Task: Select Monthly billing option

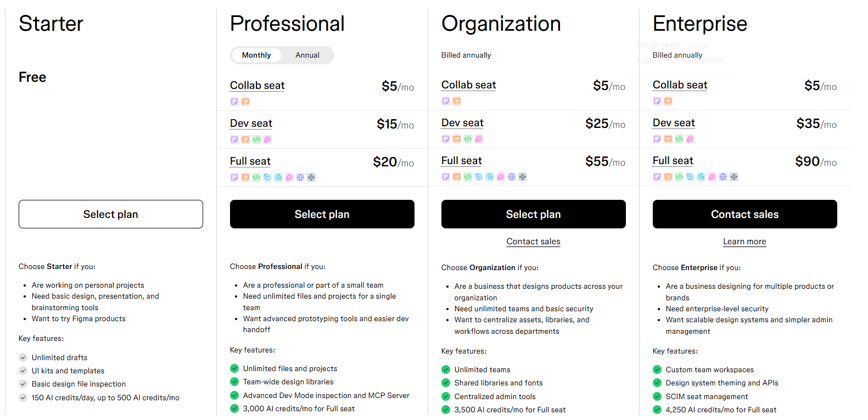Action: point(256,55)
